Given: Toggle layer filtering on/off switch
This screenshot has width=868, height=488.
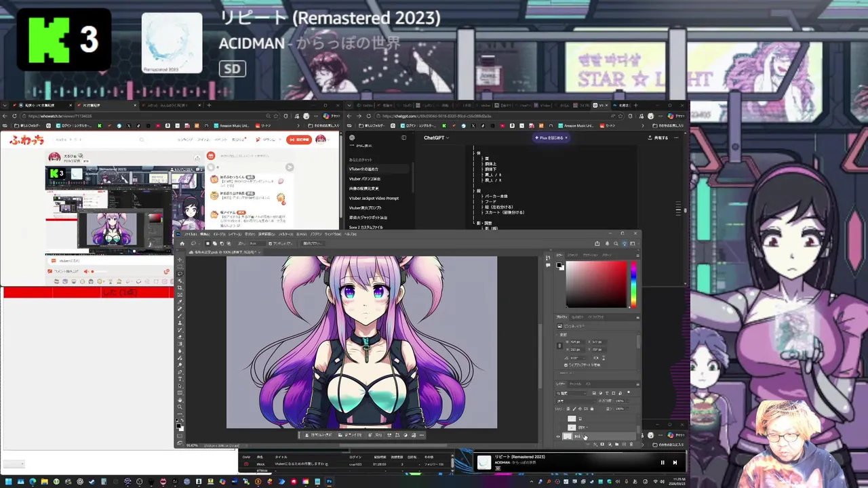Looking at the screenshot, I should point(629,392).
